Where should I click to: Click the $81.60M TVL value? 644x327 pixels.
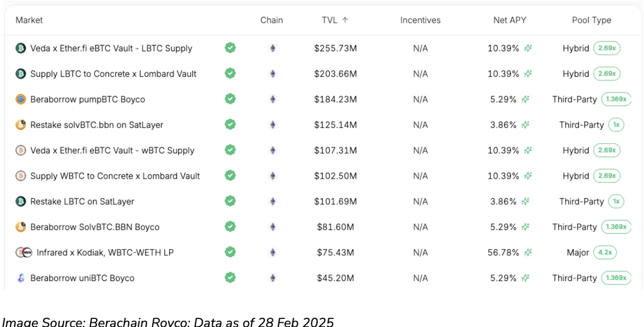pos(335,227)
